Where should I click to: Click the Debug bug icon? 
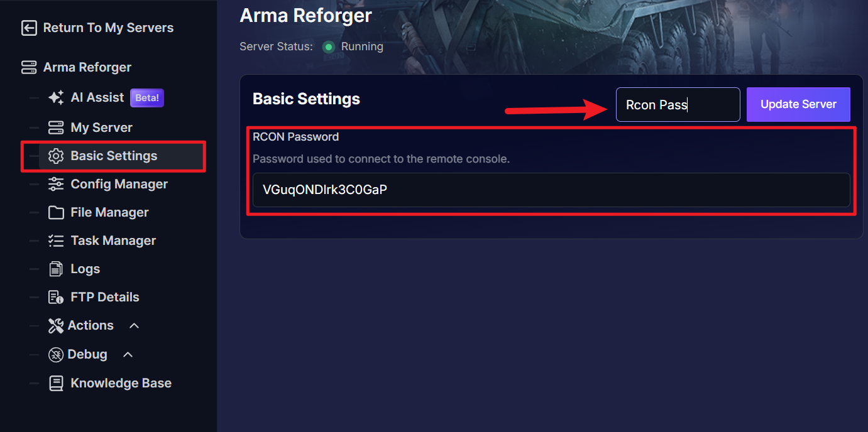56,355
